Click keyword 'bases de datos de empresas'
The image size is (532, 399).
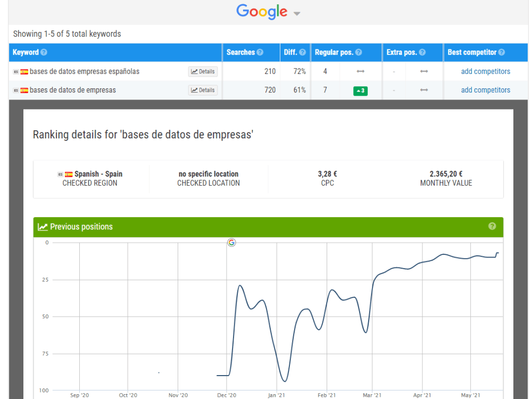tap(72, 90)
